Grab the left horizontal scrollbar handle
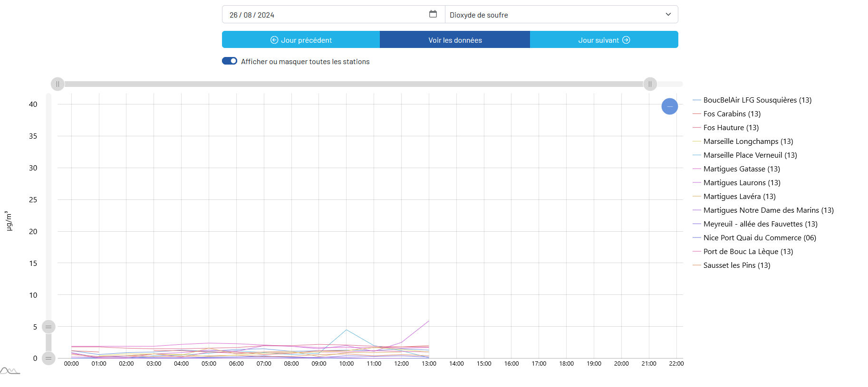 pos(58,84)
